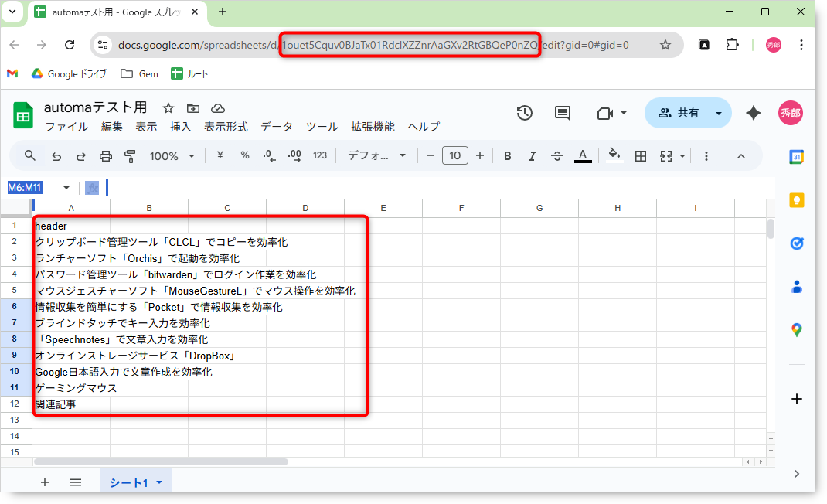Toggle bold formatting
Viewport: 827px width, 504px height.
click(x=508, y=156)
